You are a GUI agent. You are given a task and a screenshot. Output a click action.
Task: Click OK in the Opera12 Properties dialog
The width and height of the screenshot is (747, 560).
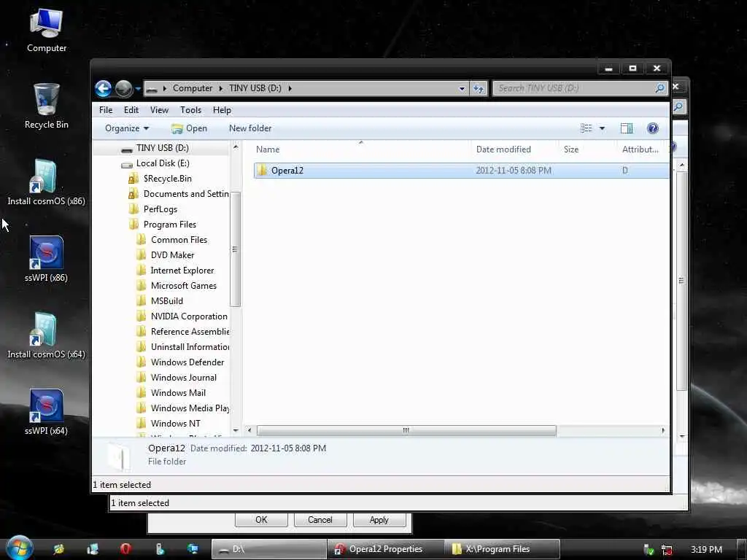261,519
